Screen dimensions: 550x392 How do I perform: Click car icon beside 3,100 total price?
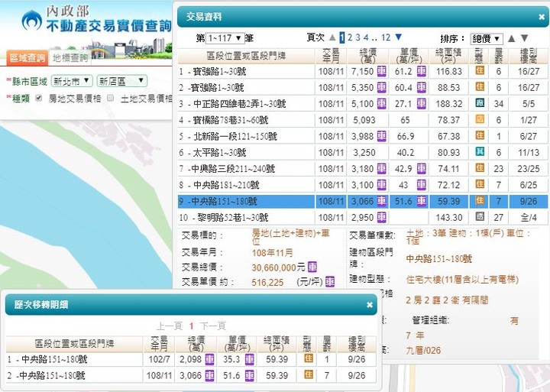[382, 185]
